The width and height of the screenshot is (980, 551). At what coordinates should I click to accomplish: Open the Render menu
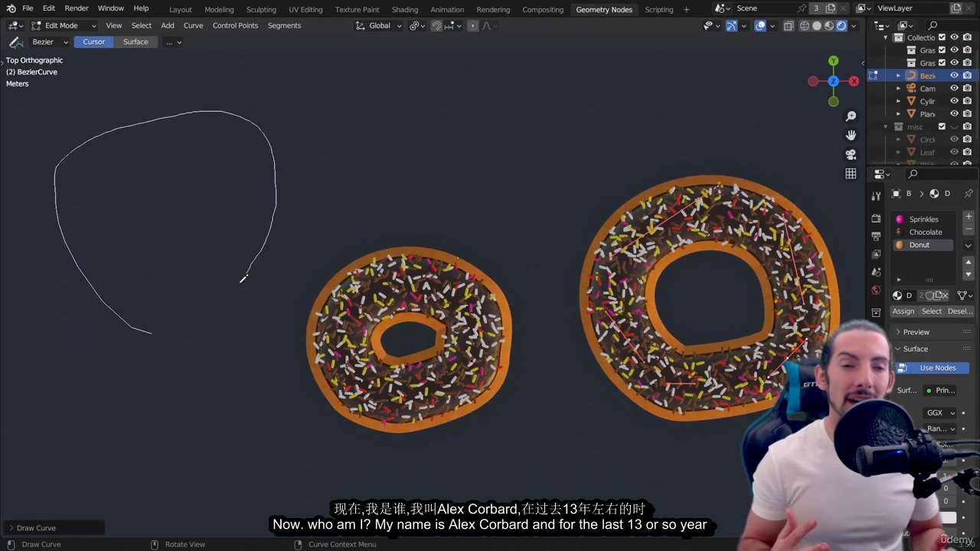point(77,8)
